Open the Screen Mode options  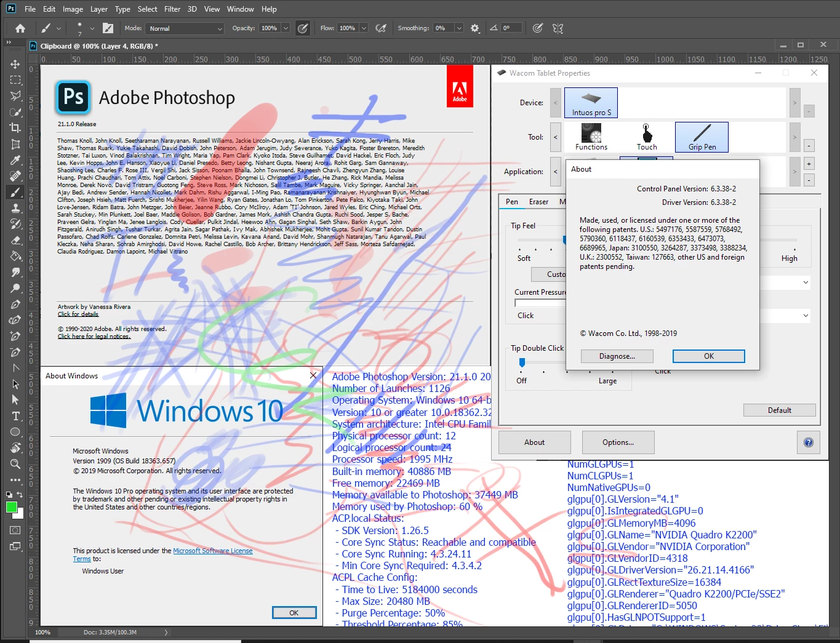click(15, 546)
